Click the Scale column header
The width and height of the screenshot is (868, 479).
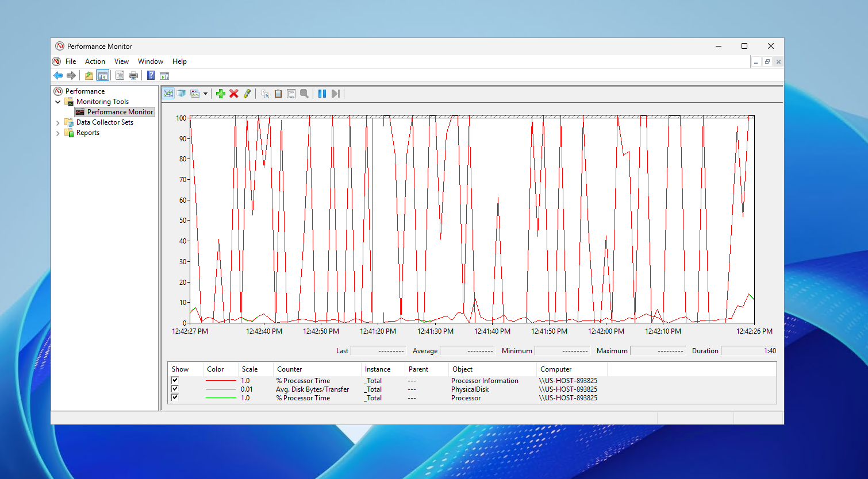[255, 369]
